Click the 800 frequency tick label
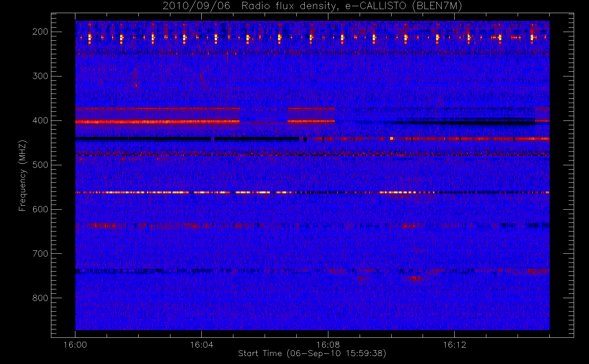The height and width of the screenshot is (364, 589). pyautogui.click(x=40, y=298)
